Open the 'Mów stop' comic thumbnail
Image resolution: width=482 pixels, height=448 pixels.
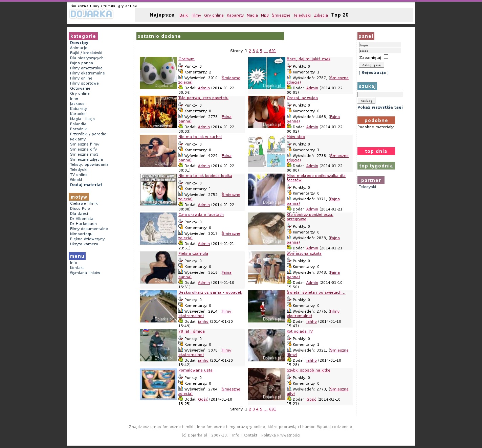click(x=267, y=151)
